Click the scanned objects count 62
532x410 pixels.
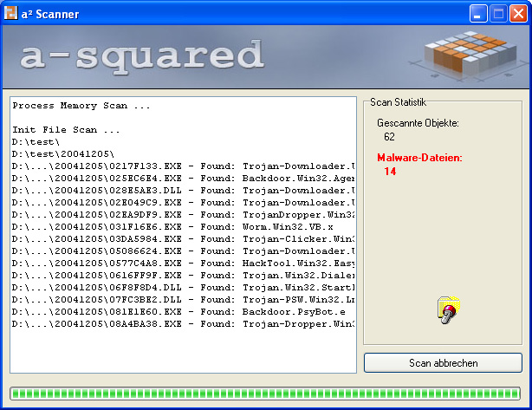coord(389,137)
